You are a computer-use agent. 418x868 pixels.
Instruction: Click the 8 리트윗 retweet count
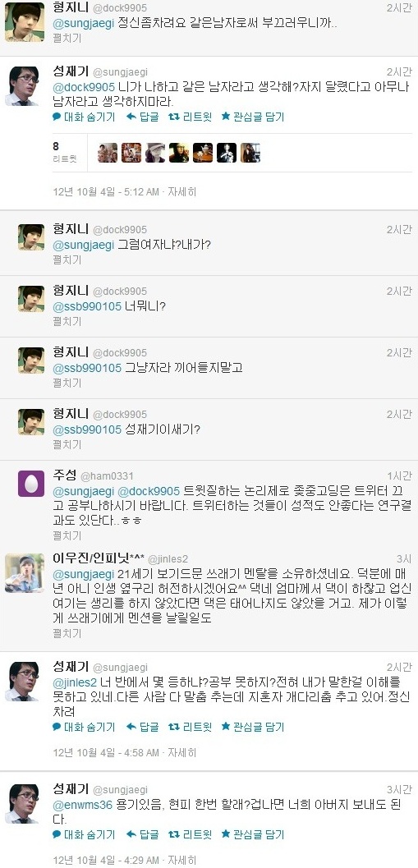tap(64, 152)
